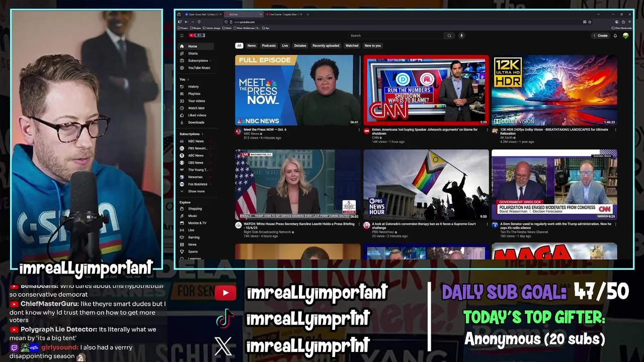Expand Show more subscriptions

(196, 191)
